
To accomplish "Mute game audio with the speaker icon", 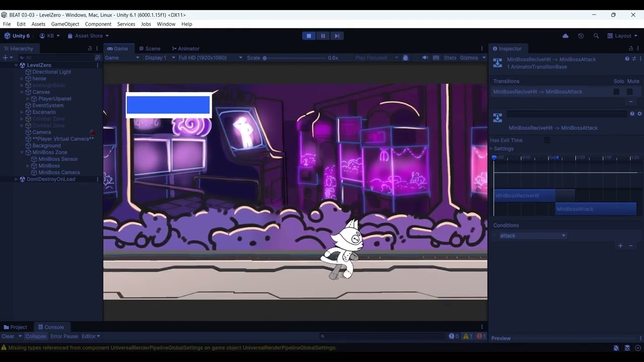I will [x=425, y=58].
